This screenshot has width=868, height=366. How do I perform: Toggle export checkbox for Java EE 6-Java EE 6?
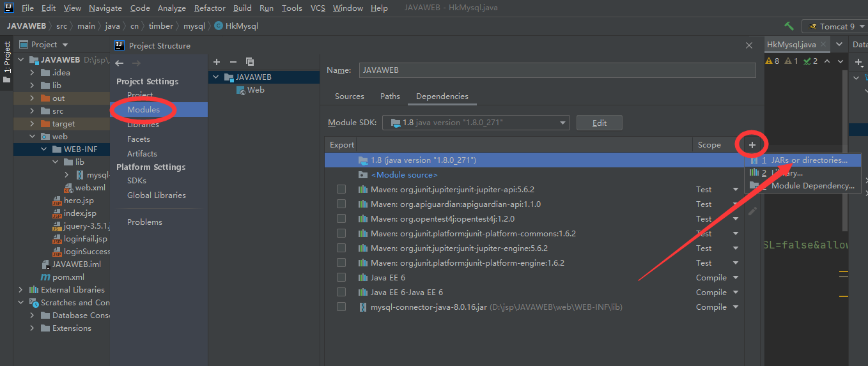point(341,292)
